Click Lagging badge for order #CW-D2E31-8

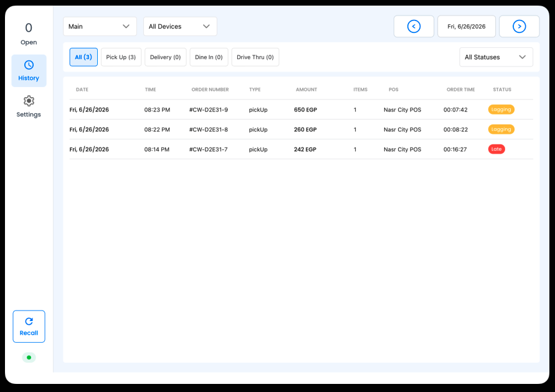tap(501, 129)
